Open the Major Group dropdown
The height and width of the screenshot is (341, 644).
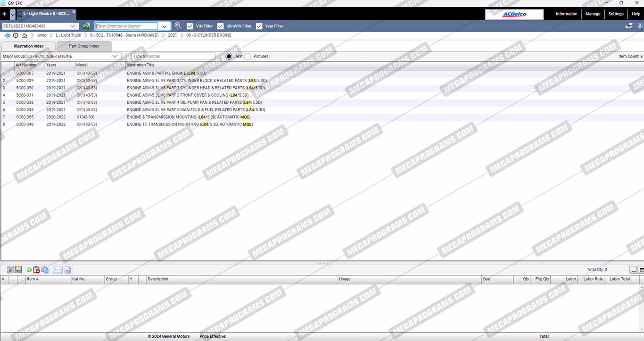115,56
